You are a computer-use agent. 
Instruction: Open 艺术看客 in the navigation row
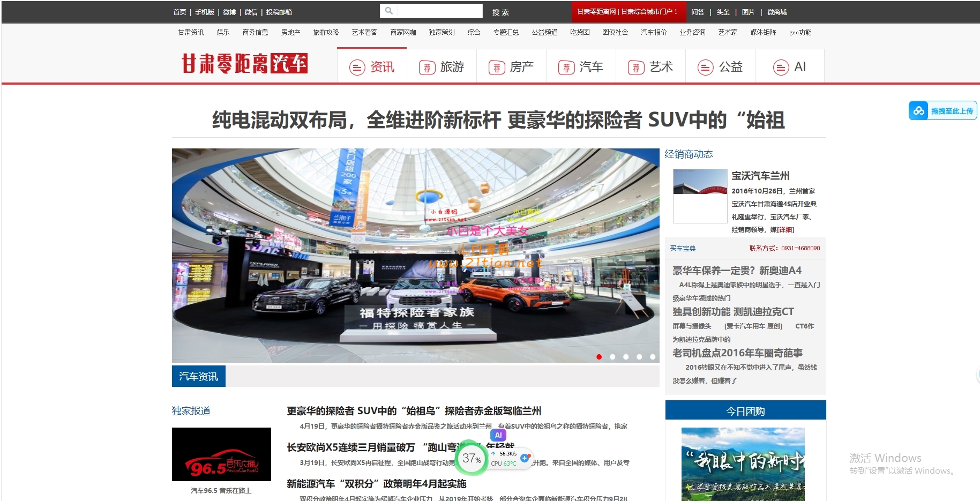(x=364, y=32)
